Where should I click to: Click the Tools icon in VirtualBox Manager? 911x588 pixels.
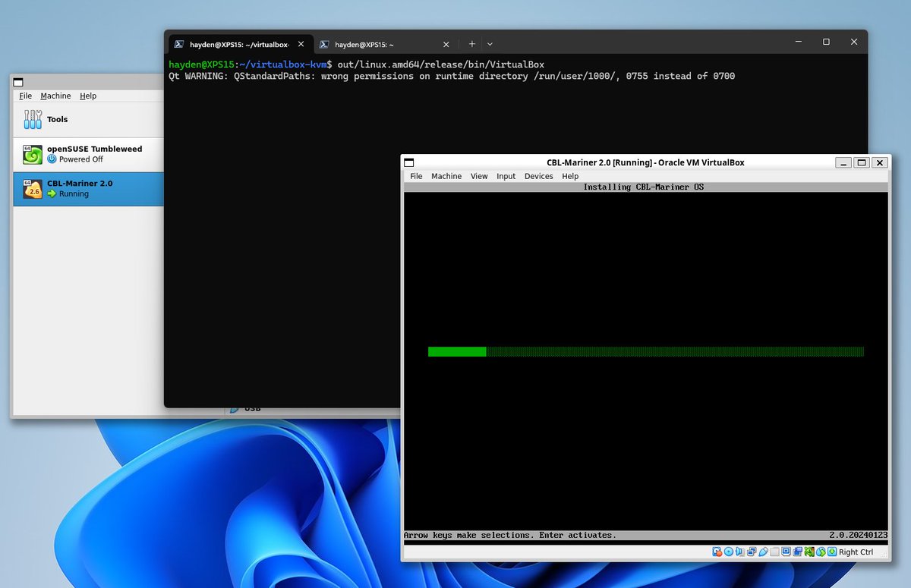(x=33, y=119)
